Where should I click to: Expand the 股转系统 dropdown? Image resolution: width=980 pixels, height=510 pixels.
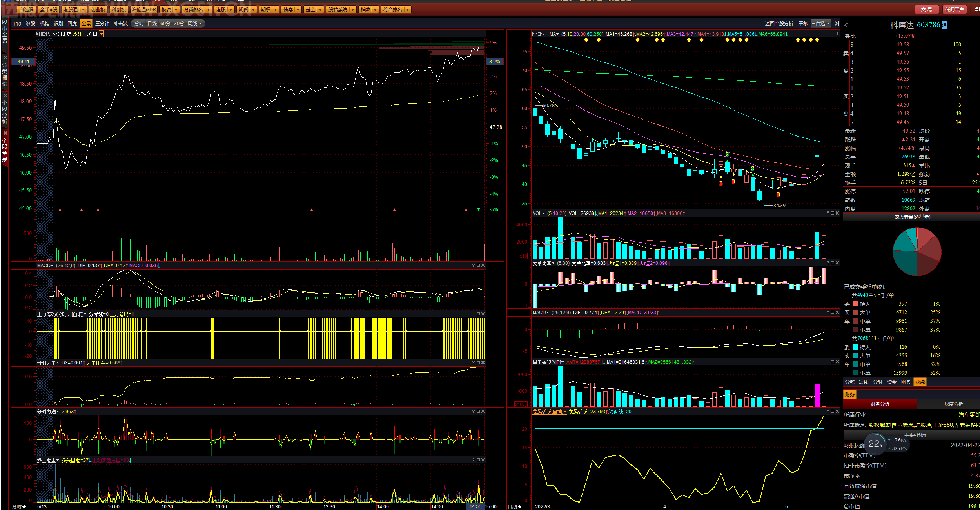(x=353, y=9)
